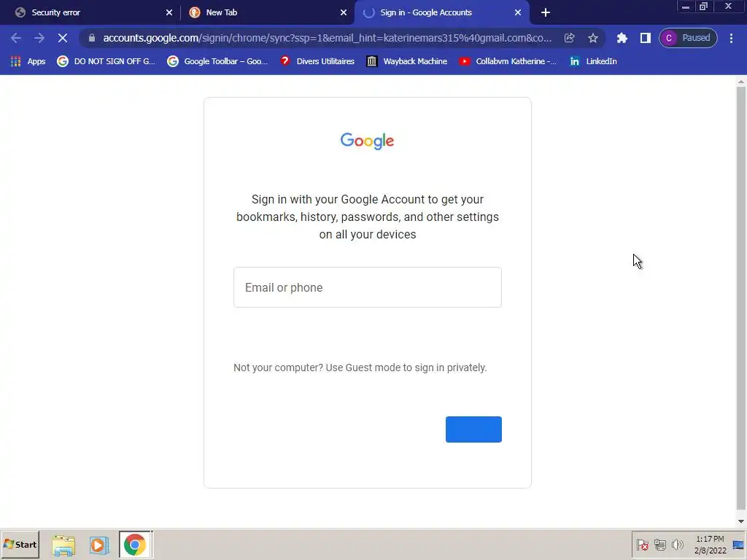Share this page via the share icon
The image size is (747, 560).
click(x=569, y=38)
